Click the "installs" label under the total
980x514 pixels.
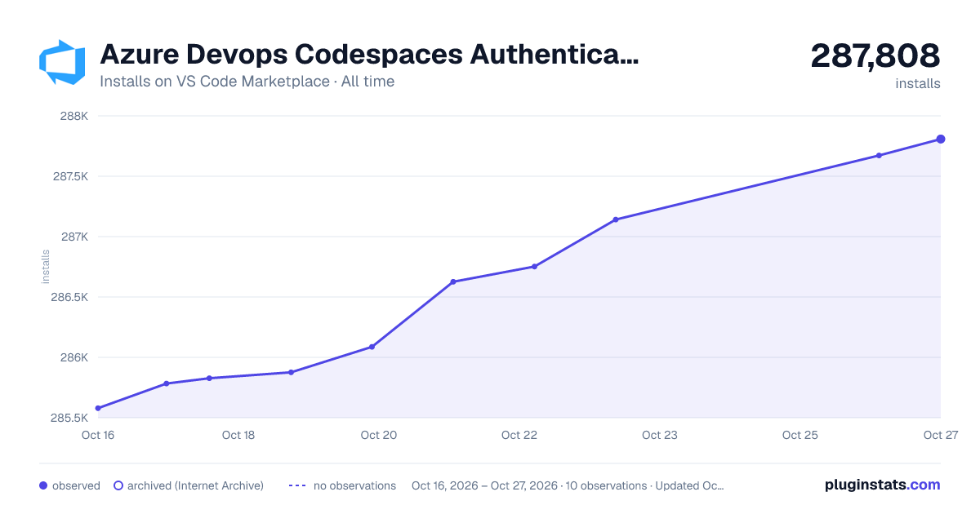click(918, 83)
